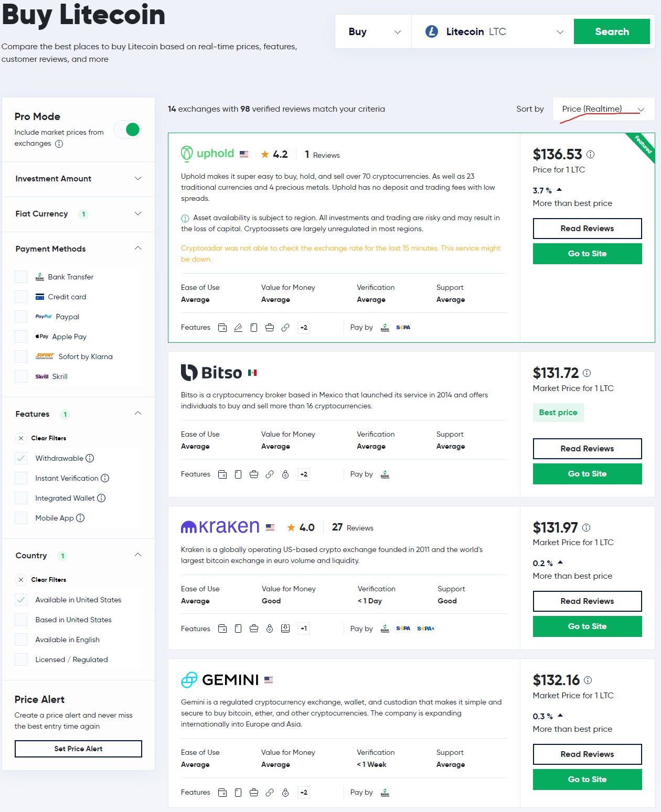Click wallet feature icon in Gemini card

pyautogui.click(x=222, y=793)
